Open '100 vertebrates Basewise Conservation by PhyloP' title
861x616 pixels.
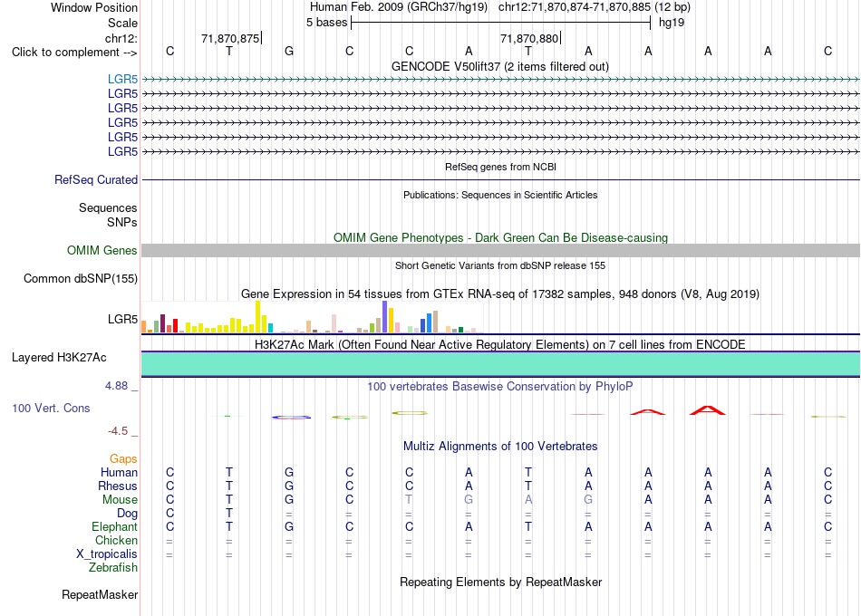500,387
